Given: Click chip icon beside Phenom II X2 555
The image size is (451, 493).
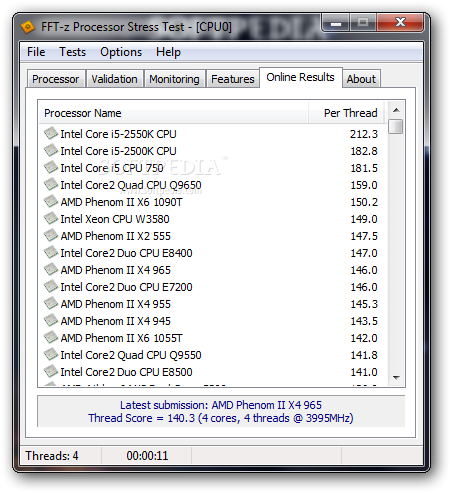Looking at the screenshot, I should (51, 235).
